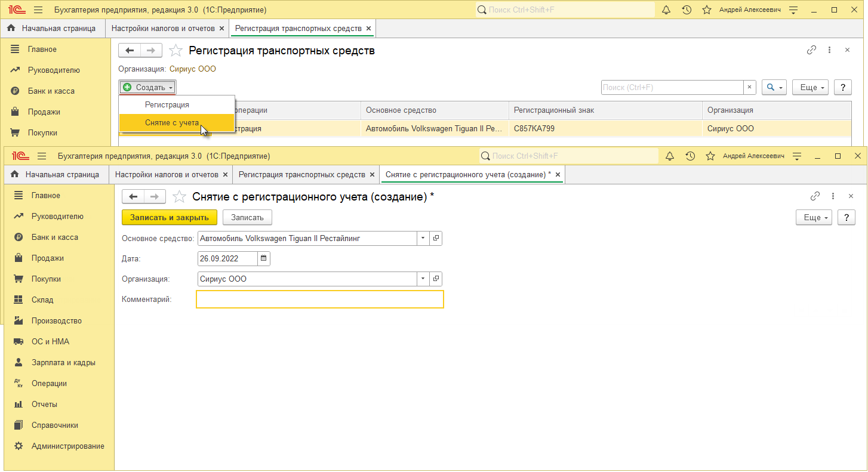Viewport: 868px width, 472px height.
Task: Click help '?' button in front window
Action: tap(847, 217)
